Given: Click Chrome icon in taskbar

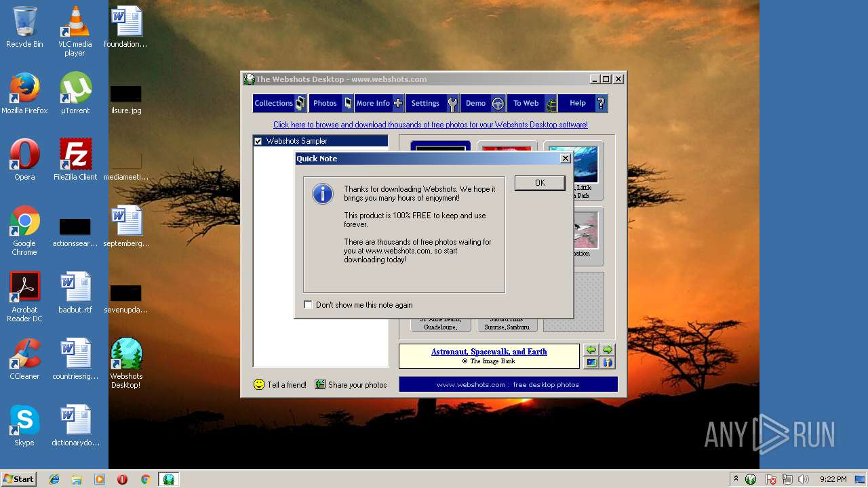Looking at the screenshot, I should tap(145, 479).
